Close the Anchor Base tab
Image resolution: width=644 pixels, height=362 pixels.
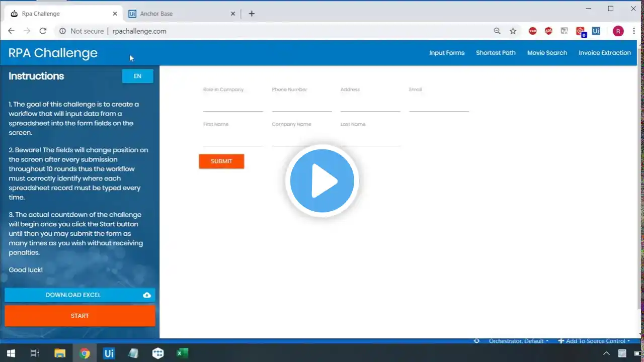tap(233, 14)
